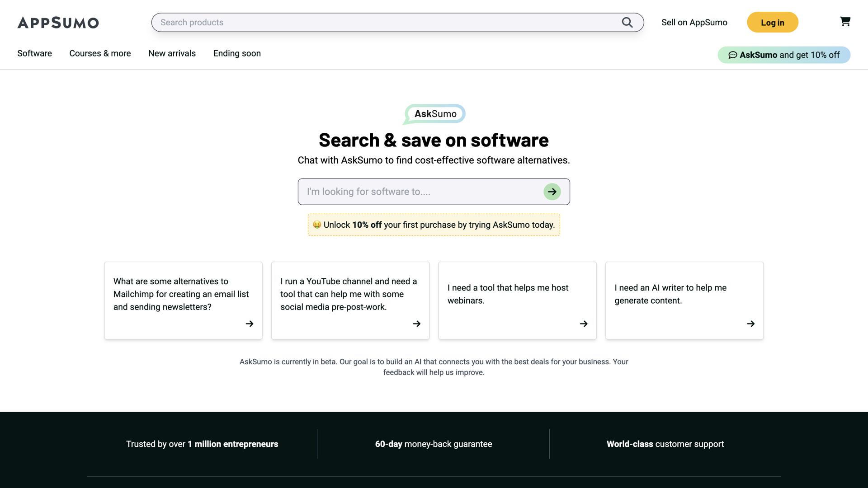Image resolution: width=868 pixels, height=488 pixels.
Task: Click the Sell on AppSumo link
Action: point(694,23)
